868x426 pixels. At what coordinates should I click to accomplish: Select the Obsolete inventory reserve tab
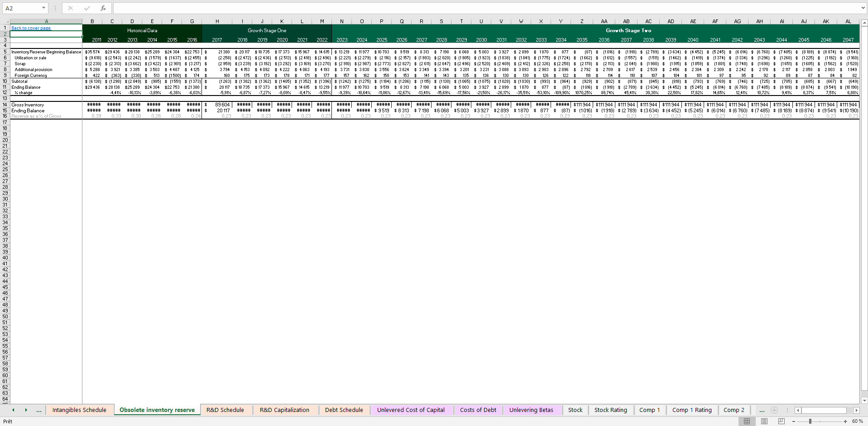[x=157, y=410]
